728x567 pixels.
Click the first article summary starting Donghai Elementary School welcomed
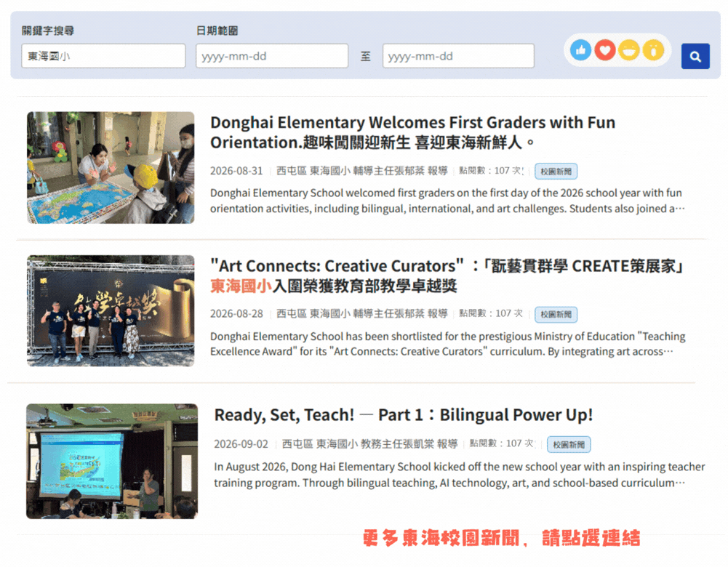tap(447, 201)
